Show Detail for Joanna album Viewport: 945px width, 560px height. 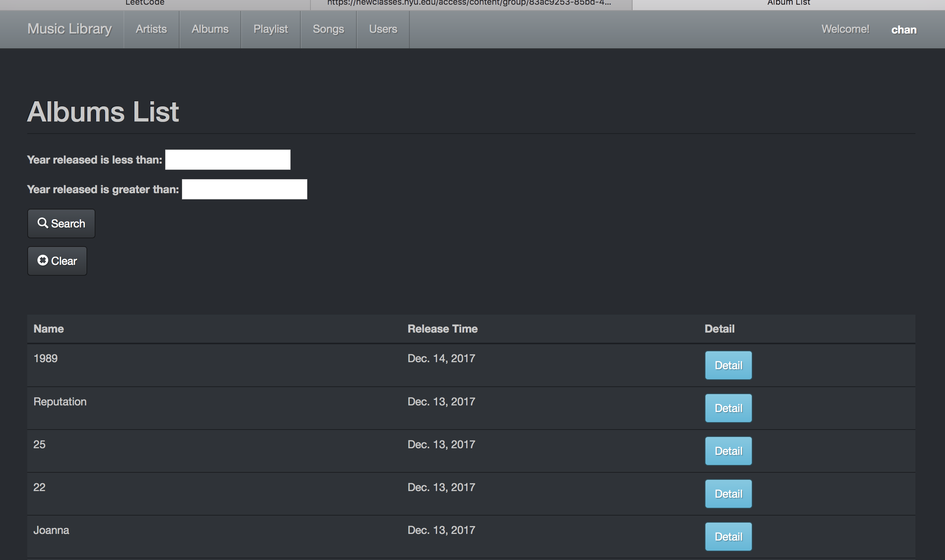tap(728, 537)
